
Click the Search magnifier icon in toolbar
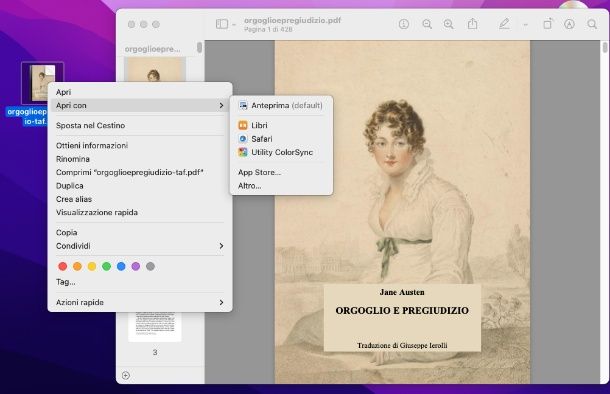pyautogui.click(x=592, y=24)
